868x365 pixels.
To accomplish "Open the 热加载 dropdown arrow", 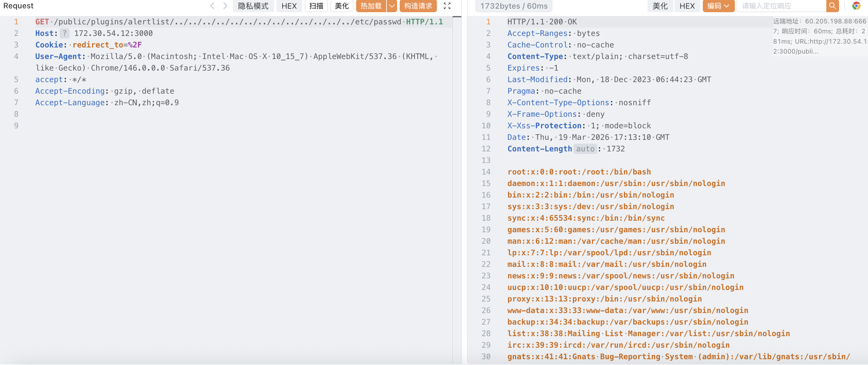I will pos(392,6).
